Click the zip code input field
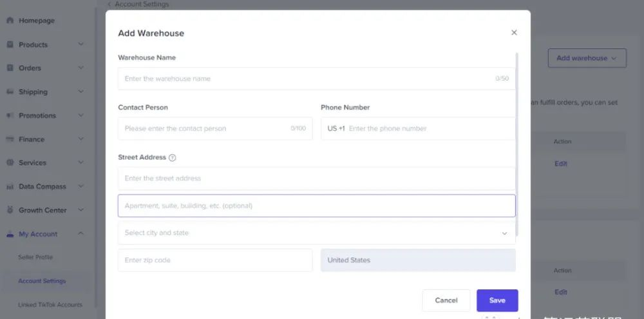 pos(215,260)
